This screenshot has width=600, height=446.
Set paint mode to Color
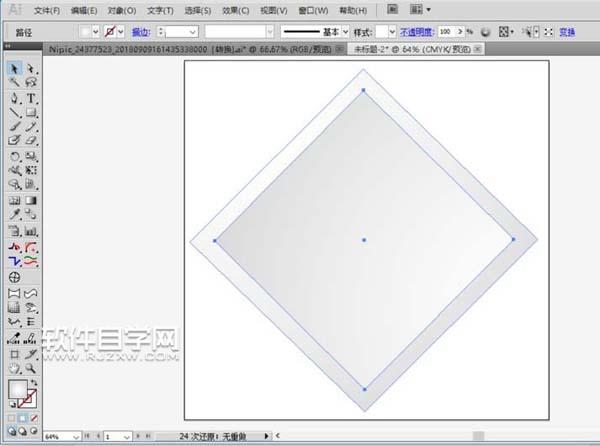click(11, 418)
